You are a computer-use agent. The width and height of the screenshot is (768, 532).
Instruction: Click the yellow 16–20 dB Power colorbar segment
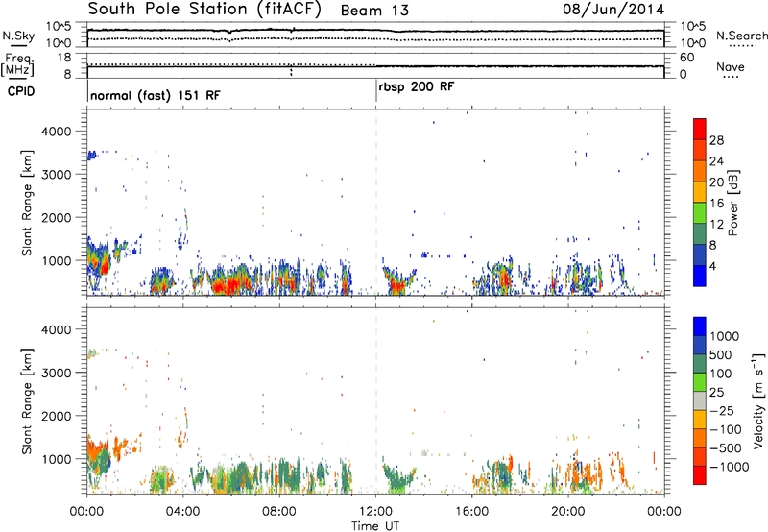coord(700,191)
